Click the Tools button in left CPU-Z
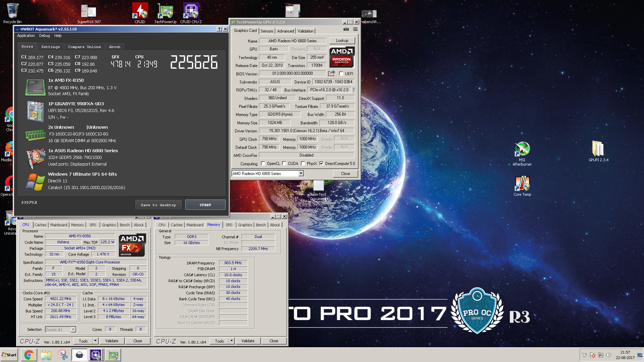Image resolution: width=644 pixels, height=362 pixels. [83, 341]
